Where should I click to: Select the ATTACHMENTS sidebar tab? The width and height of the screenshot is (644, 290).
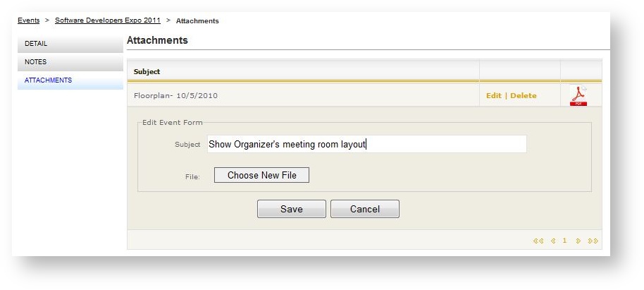coord(70,80)
